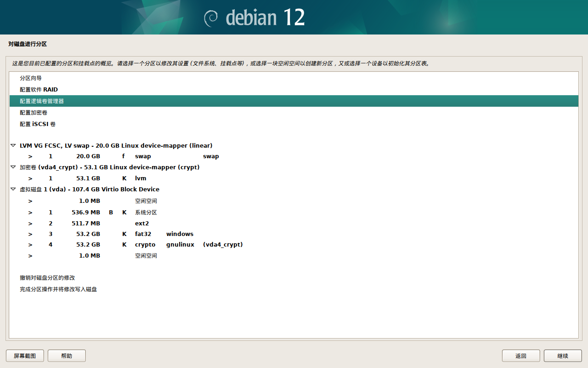Click the swap mount point label
Screen dimensions: 588x368
211,156
